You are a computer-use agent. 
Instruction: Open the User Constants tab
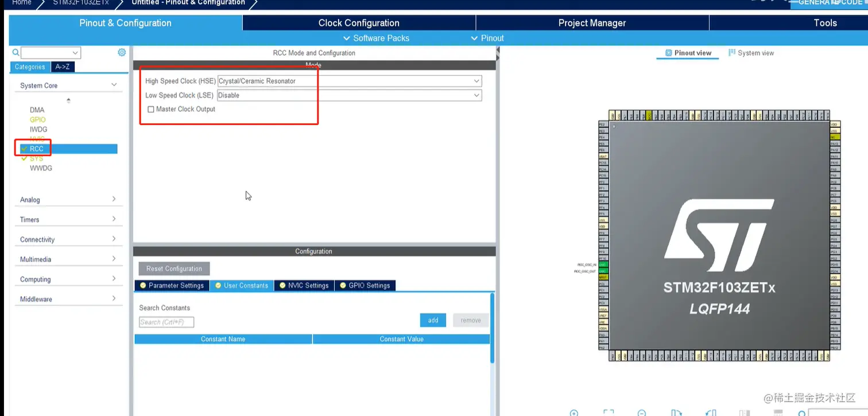click(x=242, y=285)
